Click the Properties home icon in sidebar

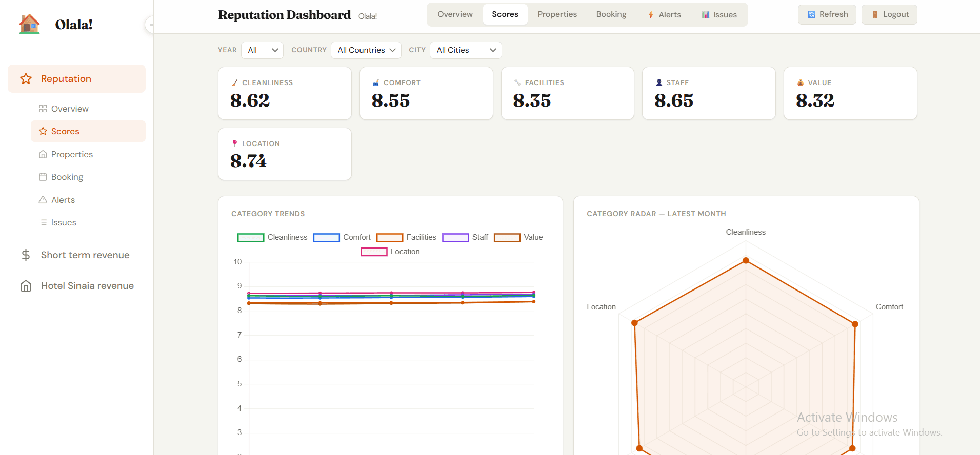43,154
